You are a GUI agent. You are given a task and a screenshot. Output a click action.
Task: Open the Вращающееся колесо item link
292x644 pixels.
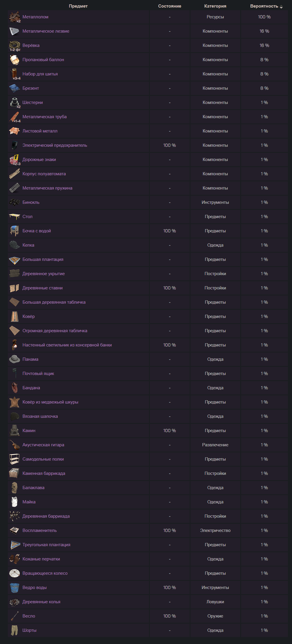pyautogui.click(x=45, y=573)
